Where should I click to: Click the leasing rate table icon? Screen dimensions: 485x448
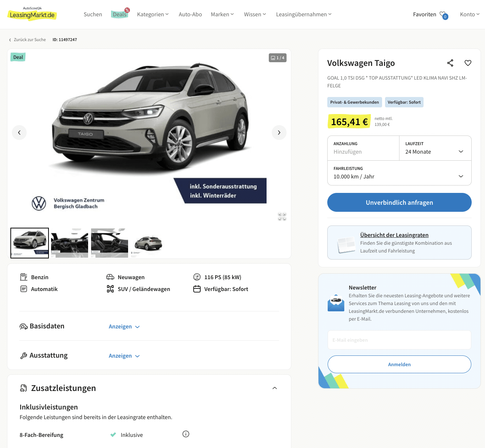[346, 245]
